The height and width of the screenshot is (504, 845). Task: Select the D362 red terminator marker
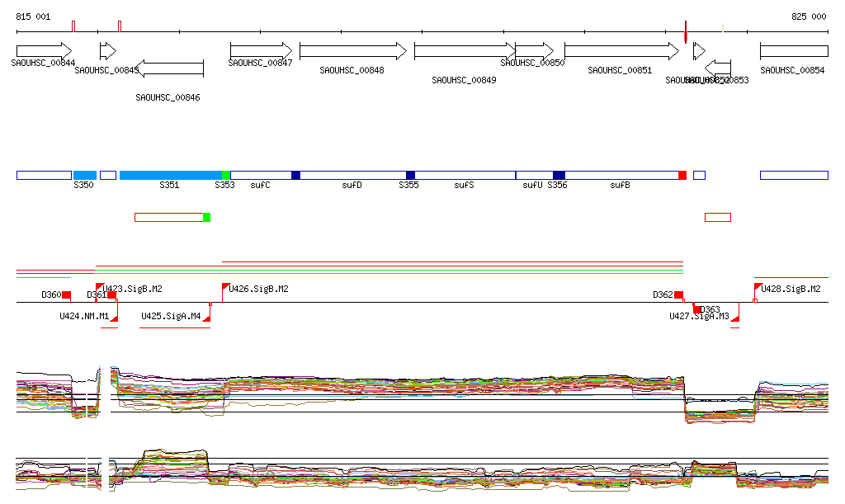[678, 295]
